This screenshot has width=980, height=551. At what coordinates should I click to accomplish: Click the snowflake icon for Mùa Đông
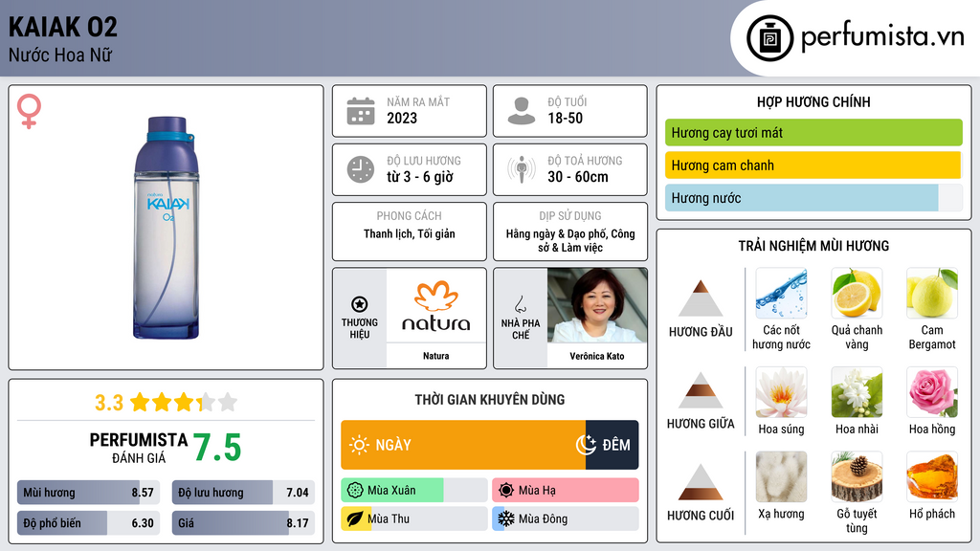505,518
